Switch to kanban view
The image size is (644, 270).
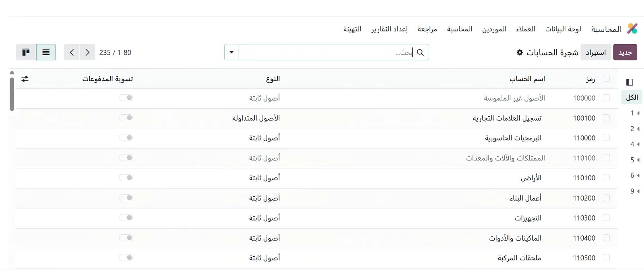click(x=26, y=52)
